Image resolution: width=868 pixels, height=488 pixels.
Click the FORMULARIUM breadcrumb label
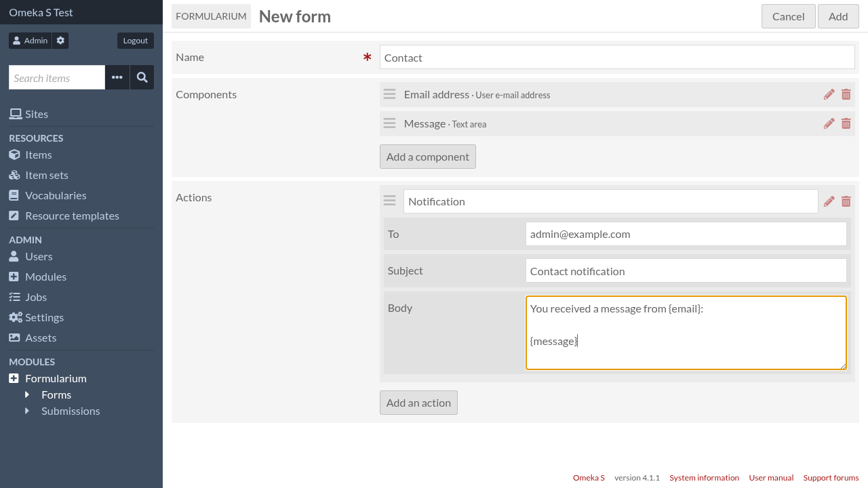pos(211,16)
